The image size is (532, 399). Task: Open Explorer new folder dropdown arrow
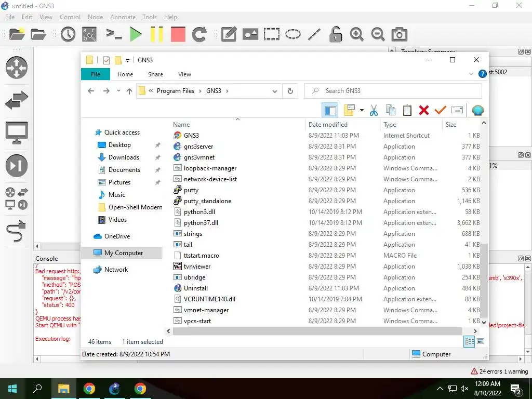pyautogui.click(x=362, y=110)
